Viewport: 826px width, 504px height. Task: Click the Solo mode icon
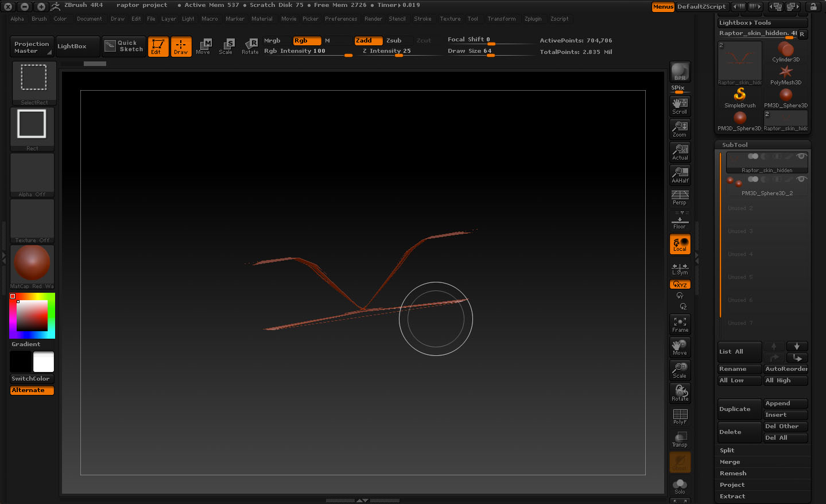pyautogui.click(x=680, y=486)
